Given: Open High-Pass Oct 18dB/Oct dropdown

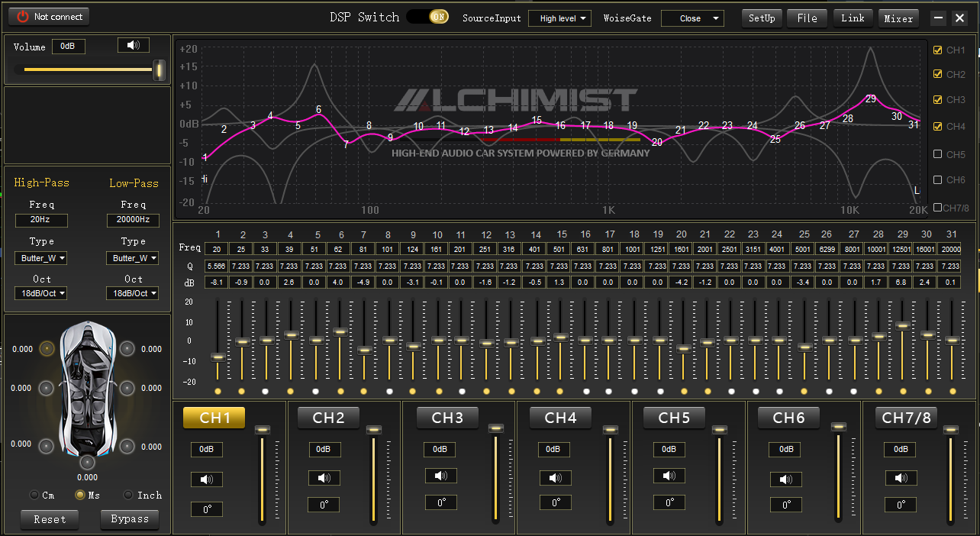Looking at the screenshot, I should [x=41, y=293].
